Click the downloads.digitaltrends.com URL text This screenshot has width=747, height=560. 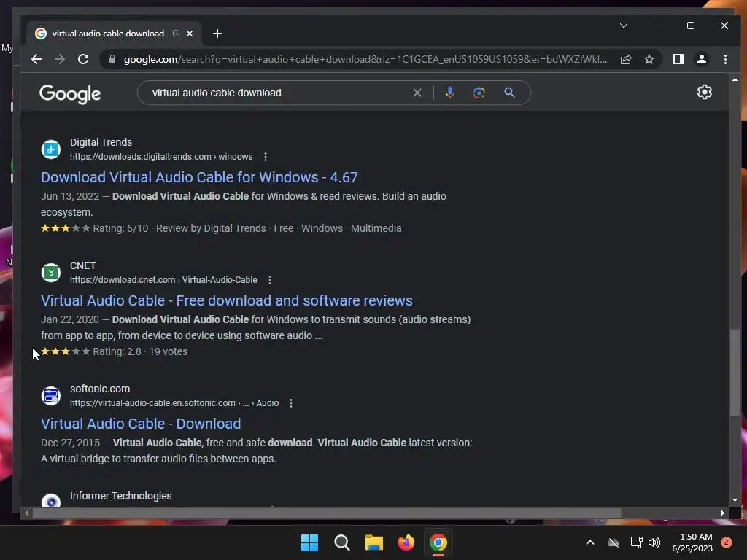[161, 157]
